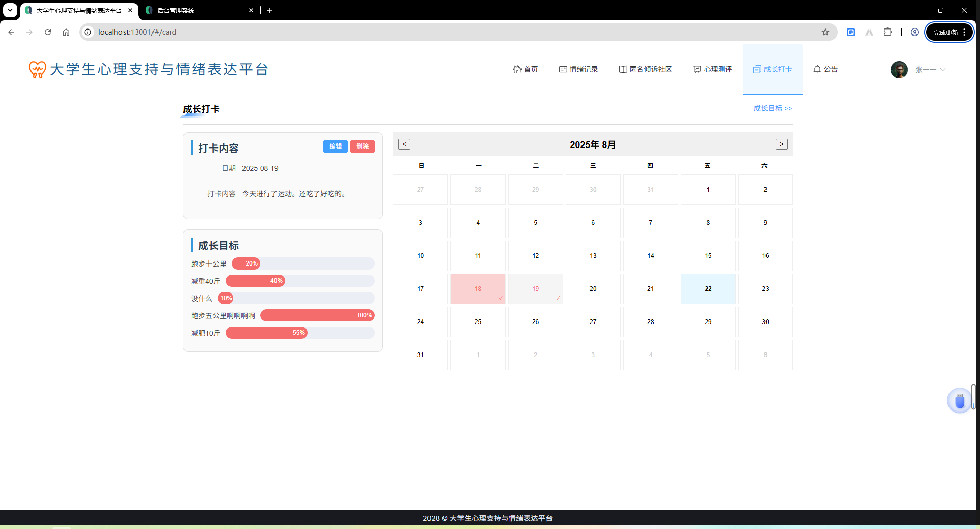Close the 大学生心理支持与情绪表达平台 tab
Viewport: 980px width, 529px height.
coord(130,10)
